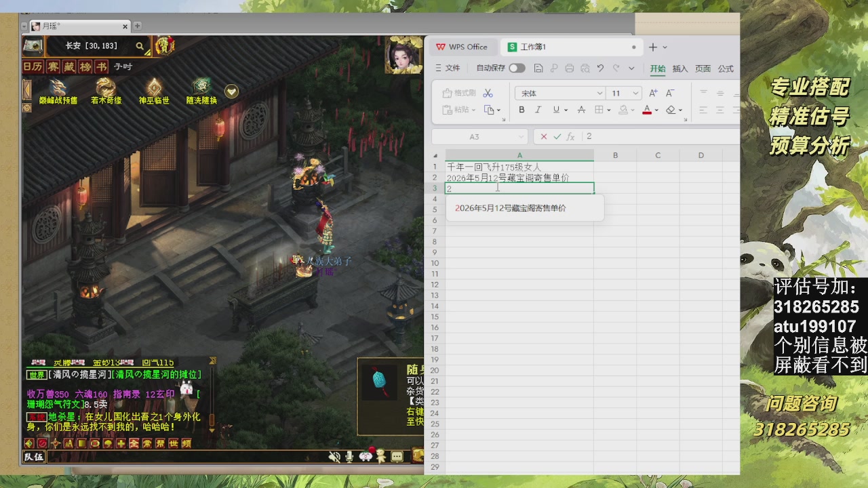Click the map search magnifier icon
Image resolution: width=868 pixels, height=488 pixels.
click(x=140, y=46)
